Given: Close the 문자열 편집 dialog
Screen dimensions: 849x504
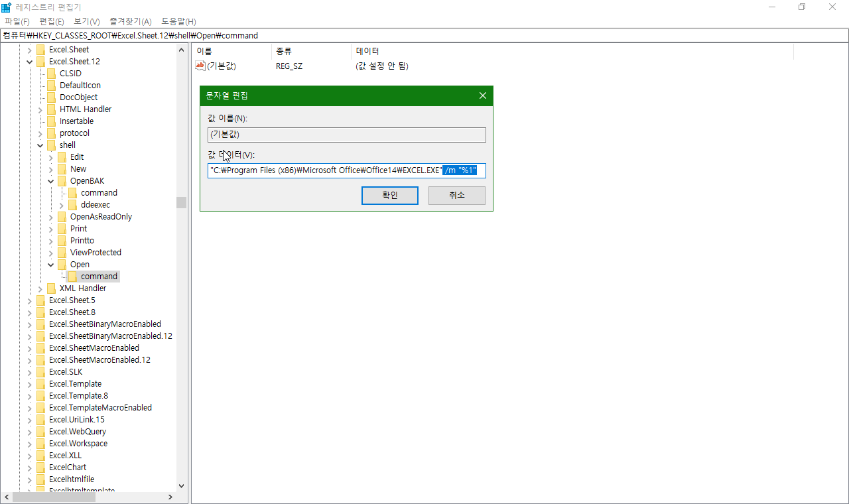Looking at the screenshot, I should 483,95.
